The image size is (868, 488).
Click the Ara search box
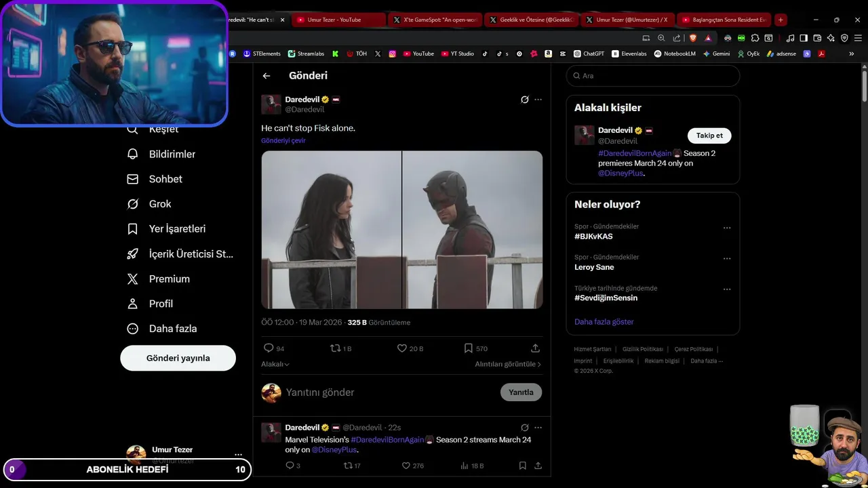click(653, 76)
